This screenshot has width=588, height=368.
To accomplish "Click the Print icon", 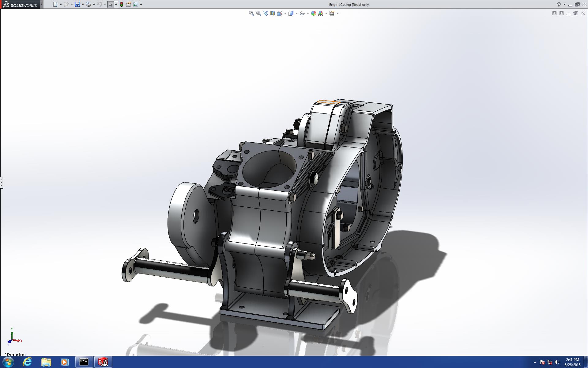I will coord(88,4).
